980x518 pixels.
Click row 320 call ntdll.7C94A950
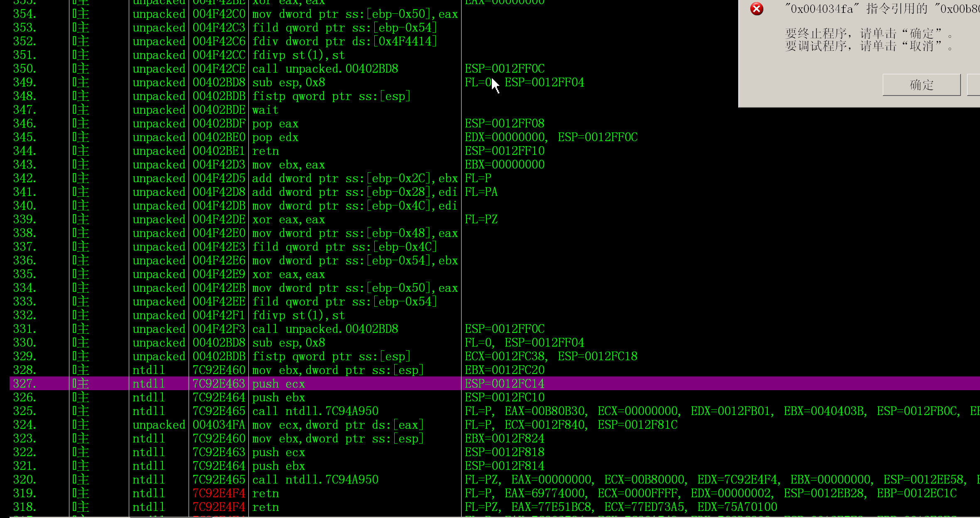(494, 480)
